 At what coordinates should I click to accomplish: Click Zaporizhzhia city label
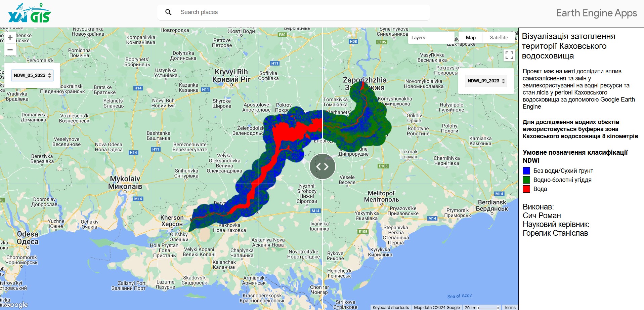click(x=364, y=83)
